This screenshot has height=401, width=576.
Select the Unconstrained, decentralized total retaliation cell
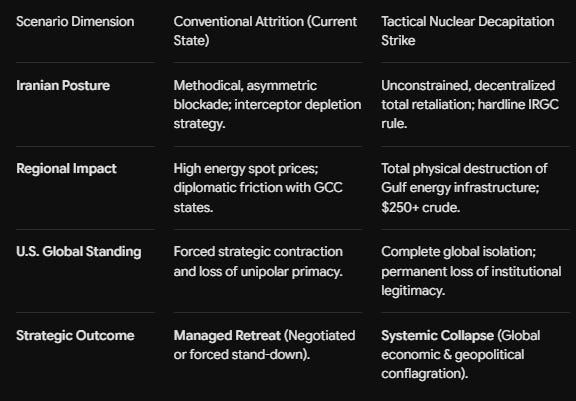(470, 104)
